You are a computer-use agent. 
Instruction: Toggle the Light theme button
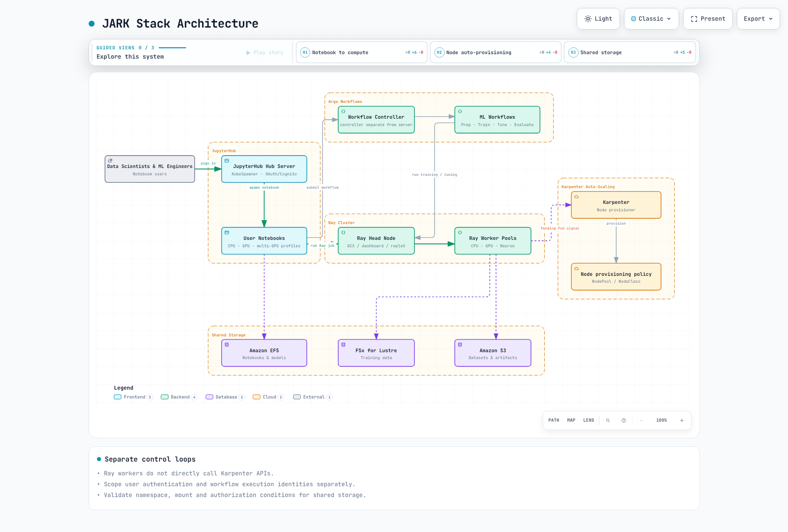point(598,19)
